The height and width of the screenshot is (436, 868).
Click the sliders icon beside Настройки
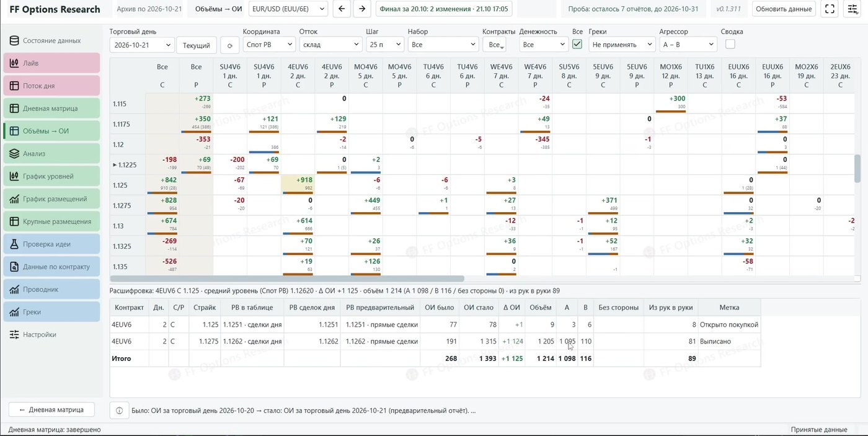(x=14, y=335)
